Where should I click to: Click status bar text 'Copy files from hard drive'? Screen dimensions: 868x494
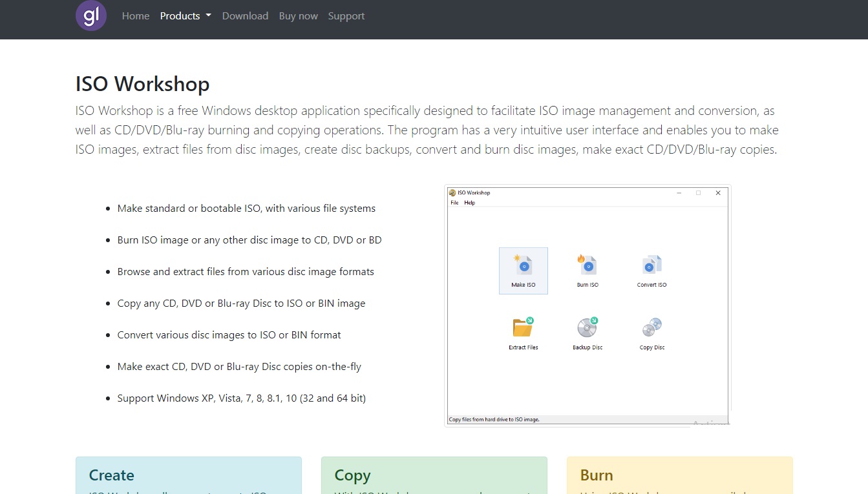[494, 420]
